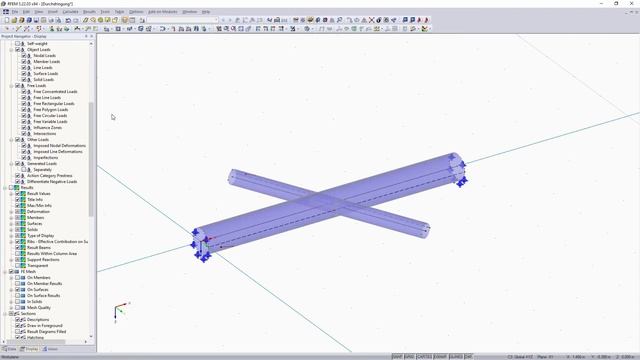Click the navigator vertical scrollbar thumb
Screen dimensions: 640x360
[91, 159]
